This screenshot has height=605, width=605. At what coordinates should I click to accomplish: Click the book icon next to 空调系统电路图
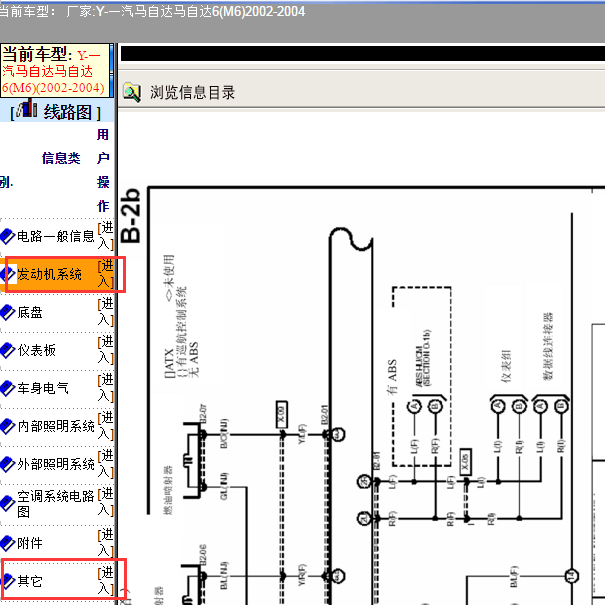tap(7, 504)
